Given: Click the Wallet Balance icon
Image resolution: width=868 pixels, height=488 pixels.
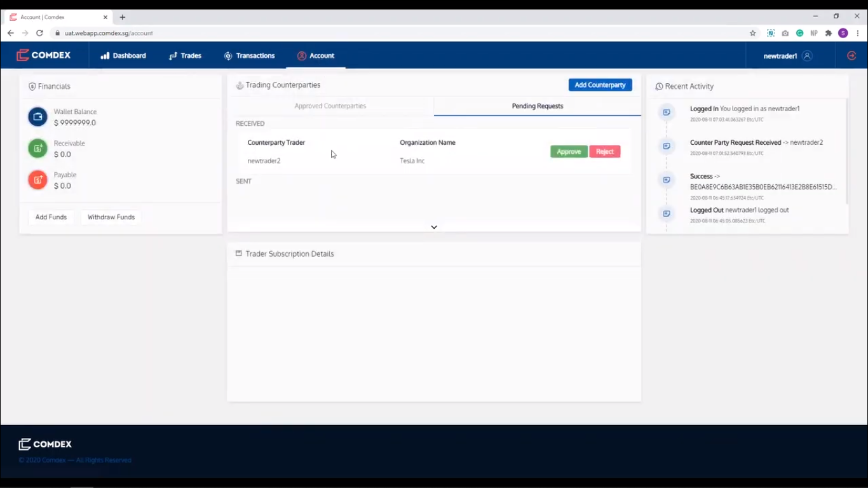Looking at the screenshot, I should 37,117.
